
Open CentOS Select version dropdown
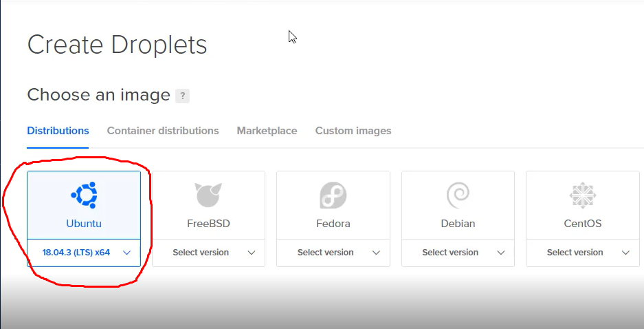tap(583, 253)
